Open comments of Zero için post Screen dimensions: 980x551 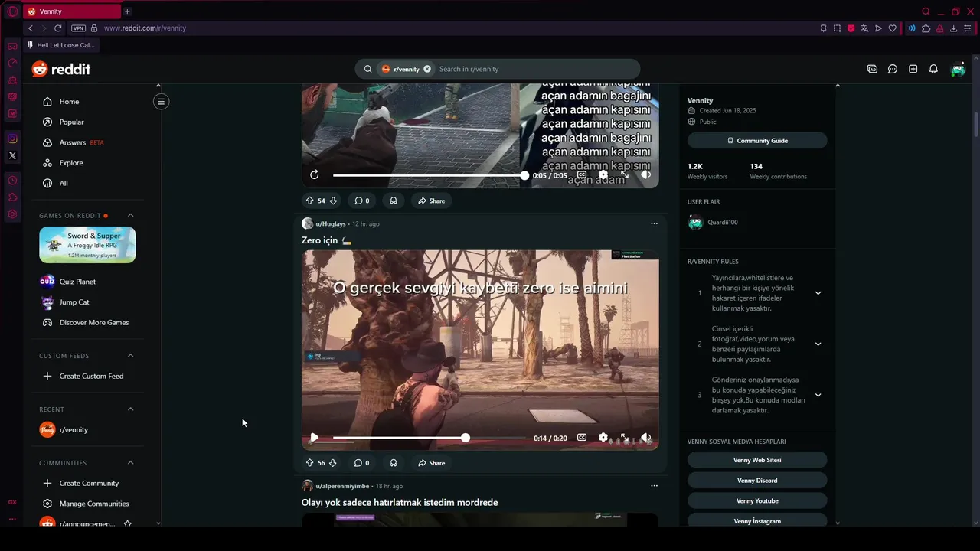click(361, 463)
